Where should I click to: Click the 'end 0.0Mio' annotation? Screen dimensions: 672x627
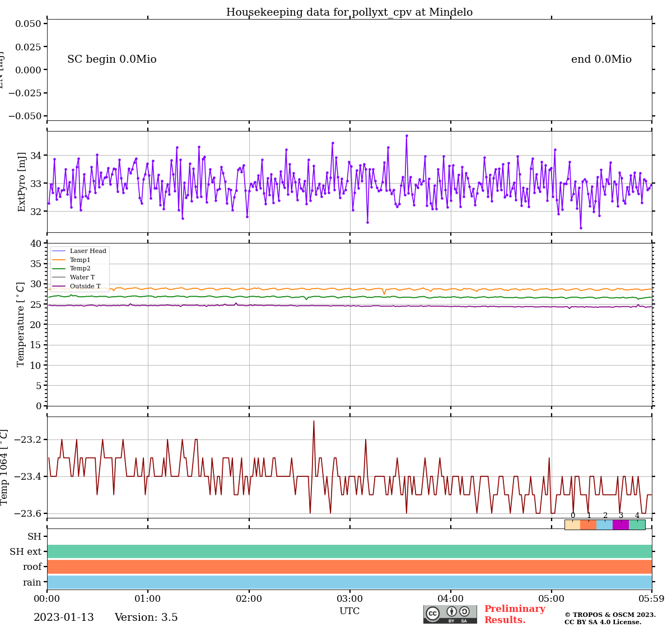click(x=601, y=59)
